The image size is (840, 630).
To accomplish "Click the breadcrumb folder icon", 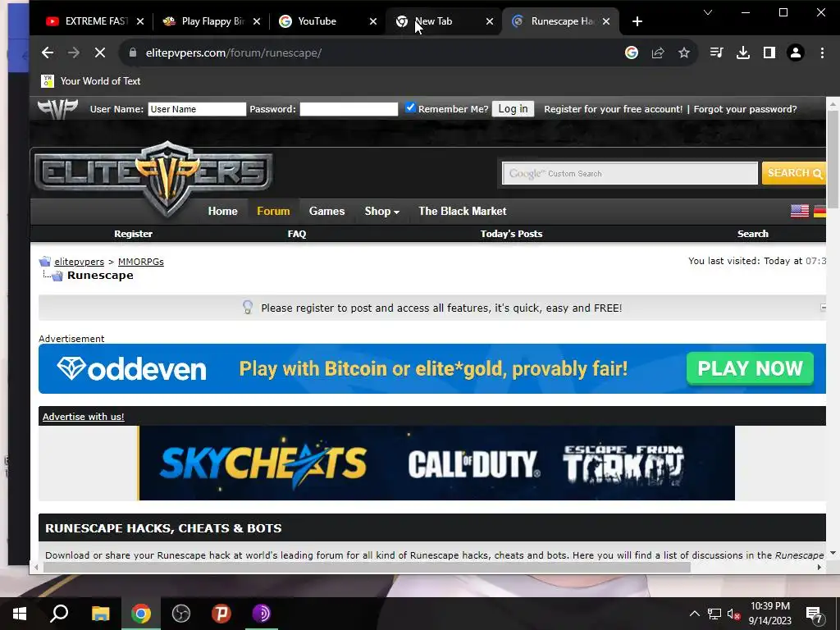I will click(45, 262).
